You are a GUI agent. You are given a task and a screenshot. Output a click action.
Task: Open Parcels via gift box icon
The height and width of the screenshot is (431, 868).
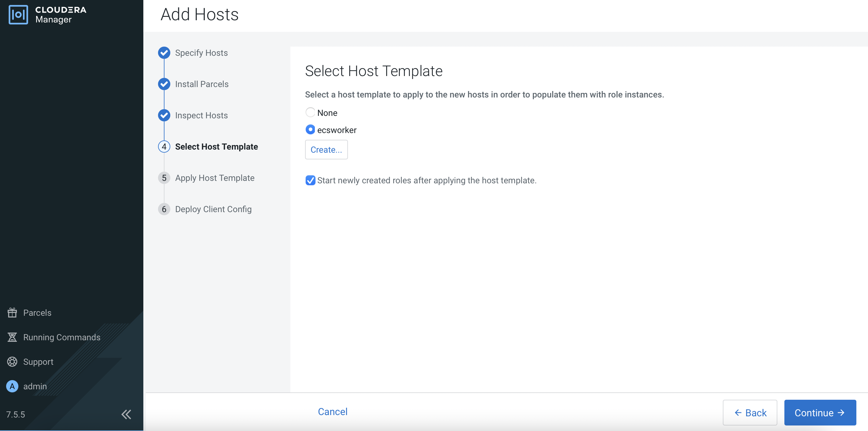point(12,313)
